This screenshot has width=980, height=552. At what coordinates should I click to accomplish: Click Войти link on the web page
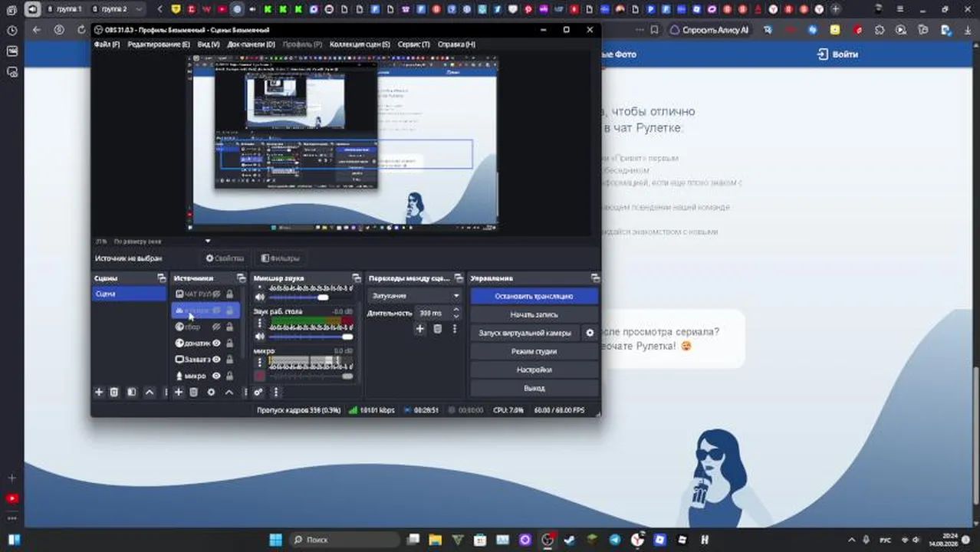[x=837, y=54]
